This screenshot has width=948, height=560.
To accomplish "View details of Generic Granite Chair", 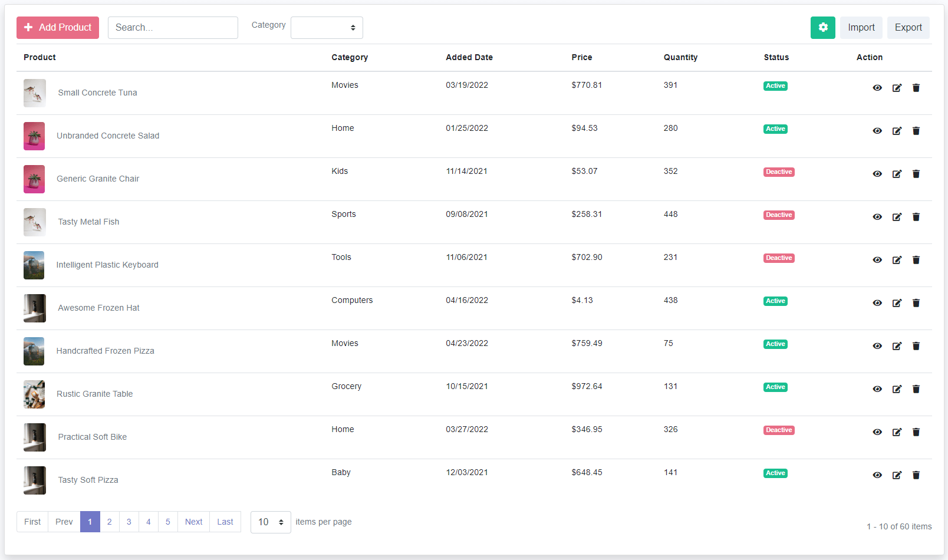I will (x=877, y=174).
